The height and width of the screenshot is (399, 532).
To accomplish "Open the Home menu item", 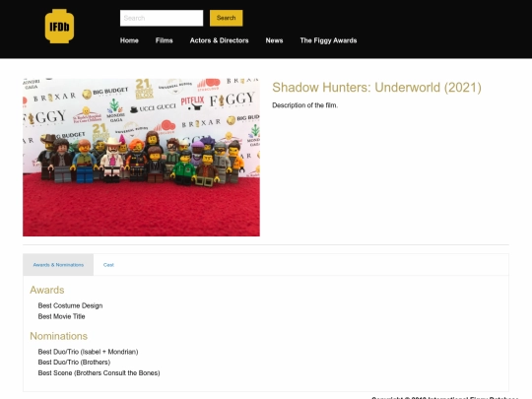I will click(129, 40).
